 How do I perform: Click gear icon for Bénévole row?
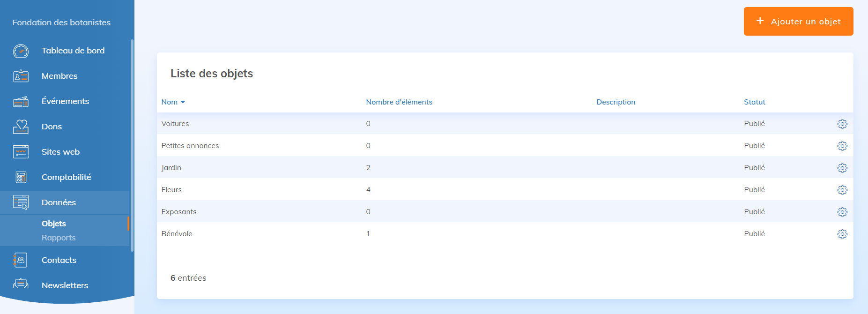(842, 234)
